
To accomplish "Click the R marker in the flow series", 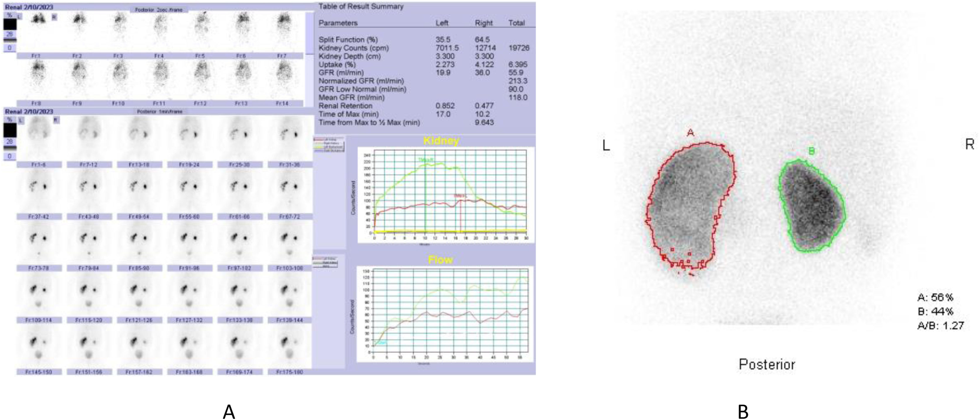I will 54,17.
